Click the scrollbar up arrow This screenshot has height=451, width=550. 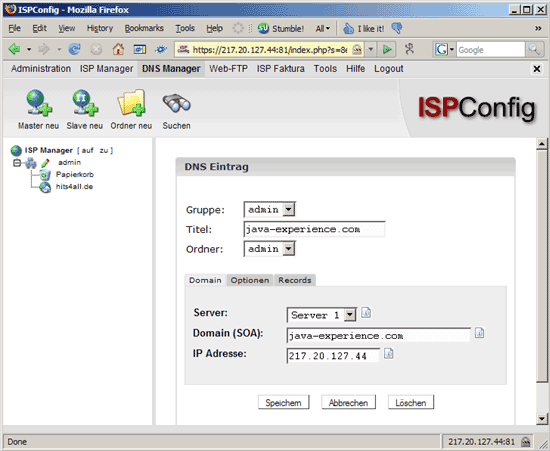[x=542, y=144]
